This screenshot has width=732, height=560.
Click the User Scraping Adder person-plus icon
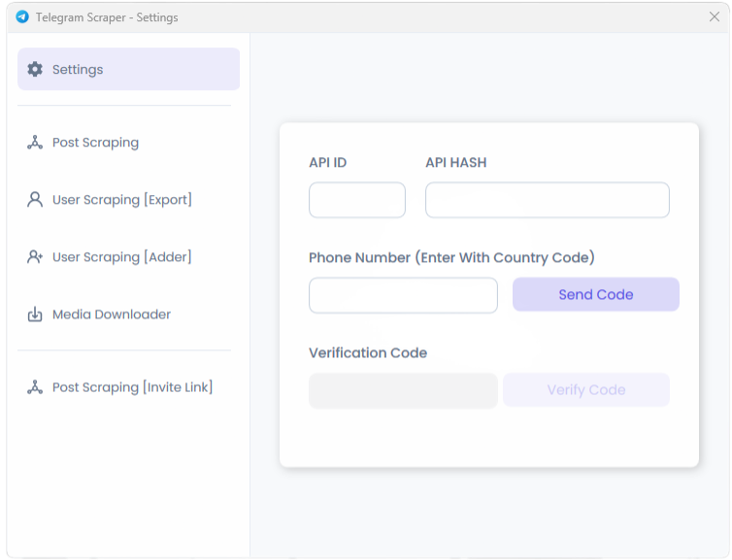click(x=35, y=256)
